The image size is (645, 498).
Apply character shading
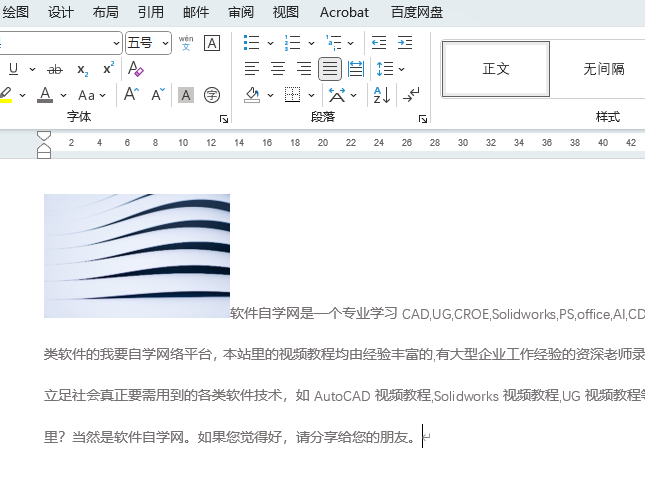point(186,95)
